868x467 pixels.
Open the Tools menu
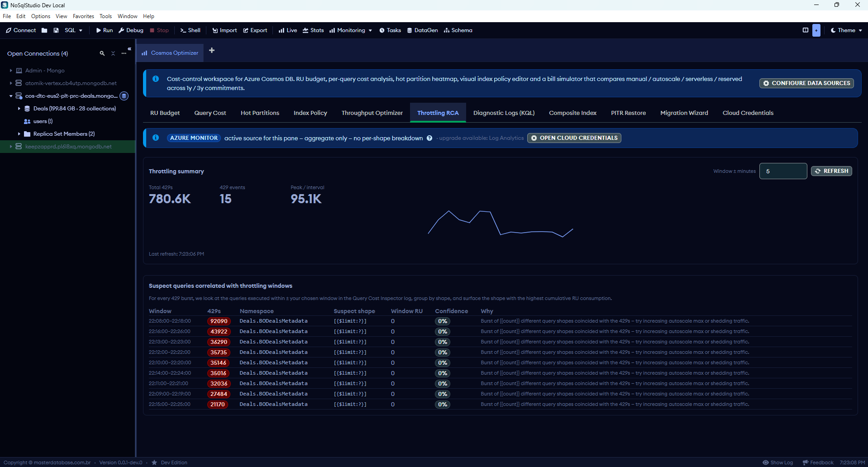pyautogui.click(x=105, y=16)
